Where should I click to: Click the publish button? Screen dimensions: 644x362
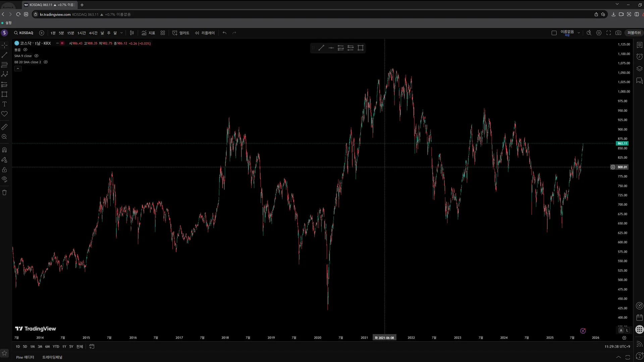click(x=634, y=33)
